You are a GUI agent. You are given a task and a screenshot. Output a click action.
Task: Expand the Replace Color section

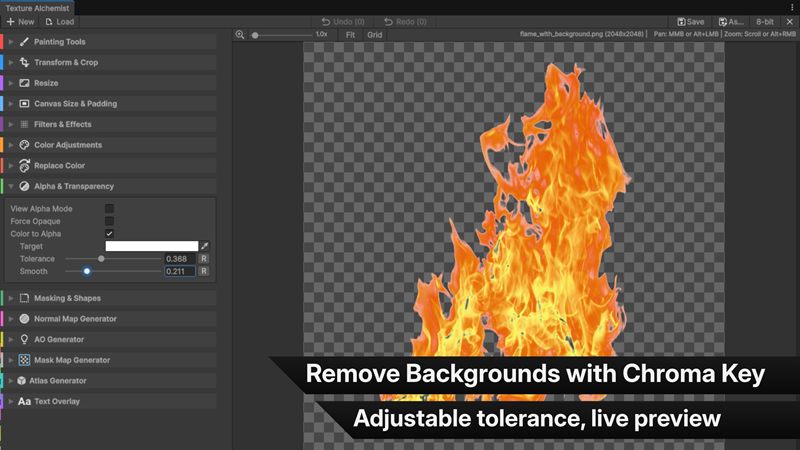click(x=11, y=165)
